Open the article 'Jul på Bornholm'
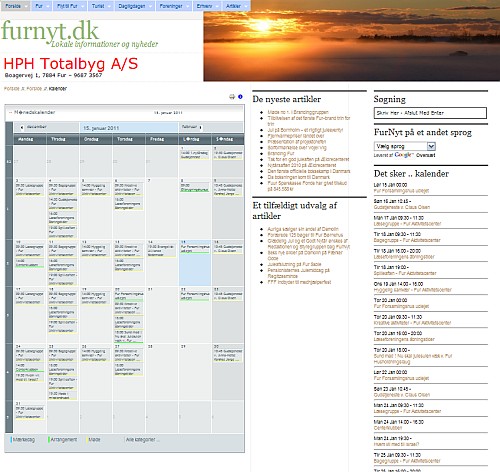500x472 pixels. tap(305, 130)
